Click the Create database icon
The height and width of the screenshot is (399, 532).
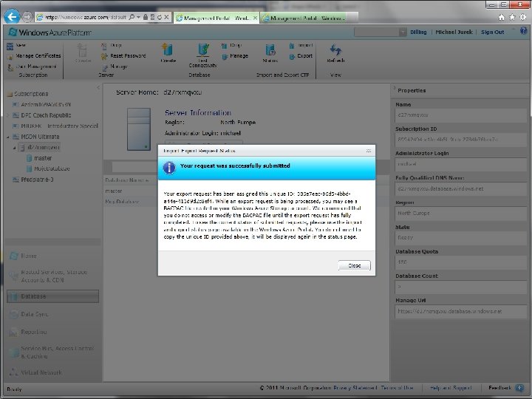(x=168, y=50)
